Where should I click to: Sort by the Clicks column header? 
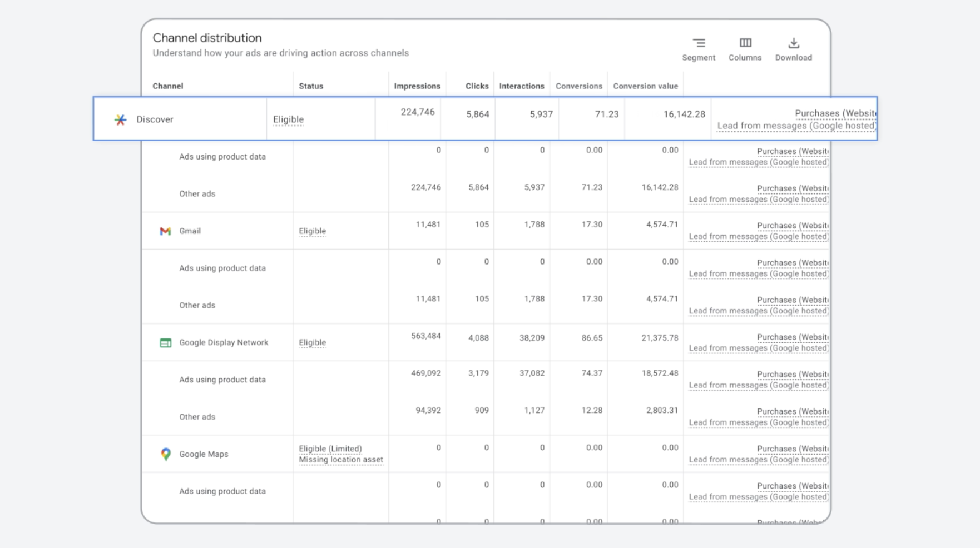(477, 86)
